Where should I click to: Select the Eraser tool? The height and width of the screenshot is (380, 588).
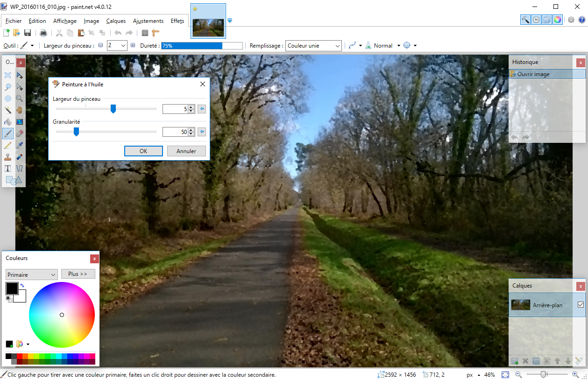coord(20,134)
